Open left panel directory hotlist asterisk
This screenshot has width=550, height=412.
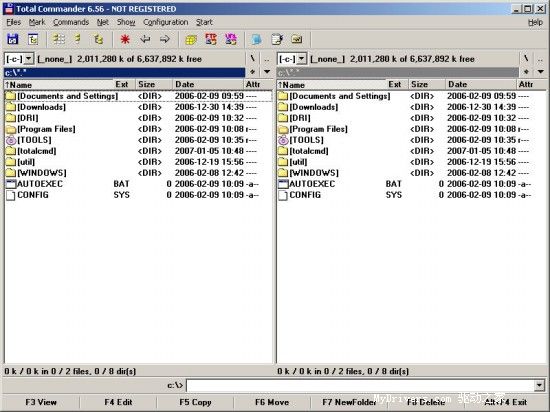252,72
